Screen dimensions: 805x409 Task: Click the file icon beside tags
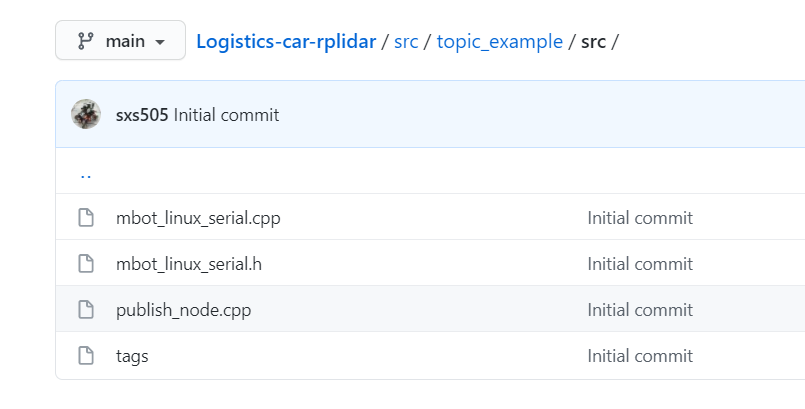coord(86,356)
